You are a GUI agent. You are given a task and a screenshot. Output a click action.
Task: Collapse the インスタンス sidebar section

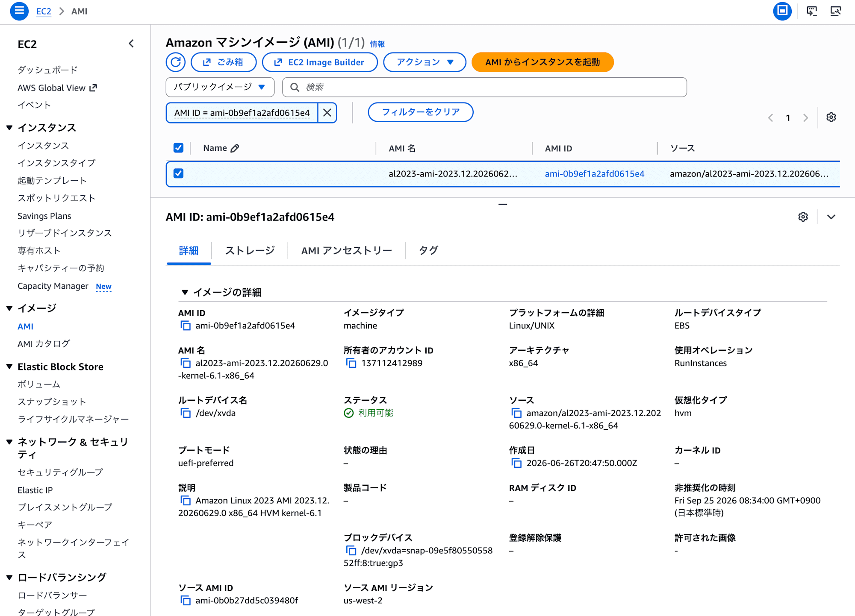coord(9,128)
